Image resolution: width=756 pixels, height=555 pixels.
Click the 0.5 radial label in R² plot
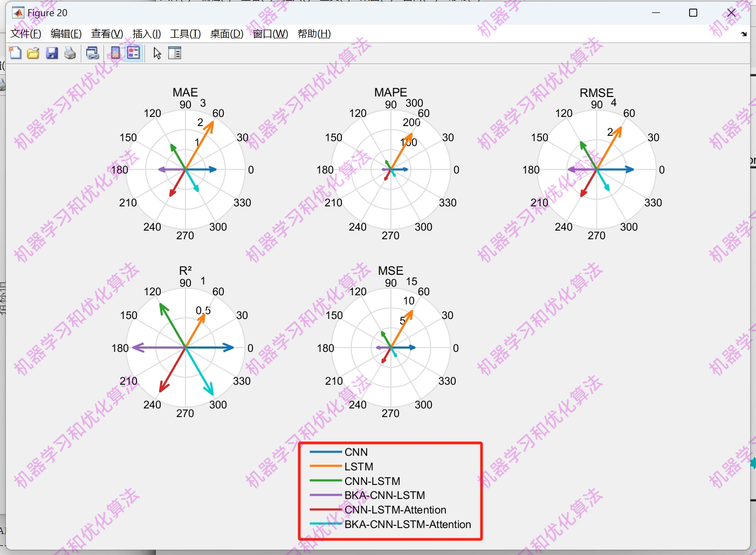point(203,310)
